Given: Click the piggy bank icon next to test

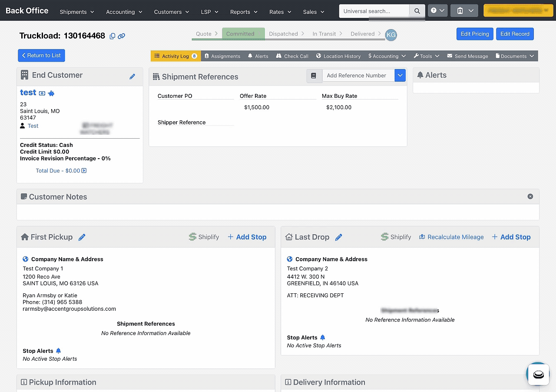Looking at the screenshot, I should coord(51,93).
